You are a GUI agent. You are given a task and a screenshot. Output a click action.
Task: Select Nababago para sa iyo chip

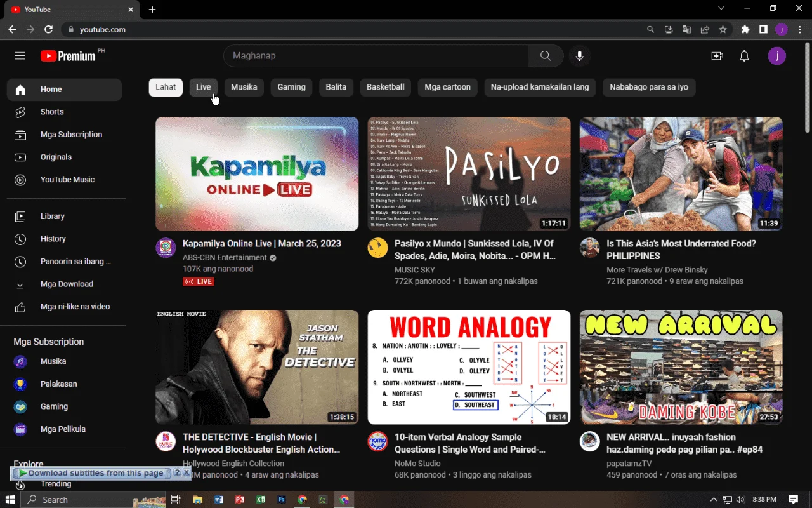click(x=649, y=87)
